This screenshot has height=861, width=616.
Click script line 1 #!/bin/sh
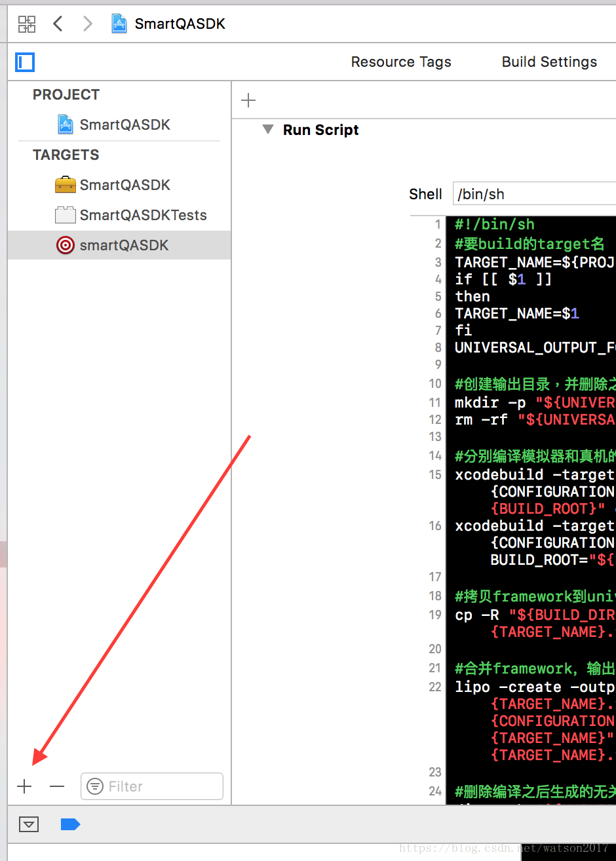pos(495,224)
